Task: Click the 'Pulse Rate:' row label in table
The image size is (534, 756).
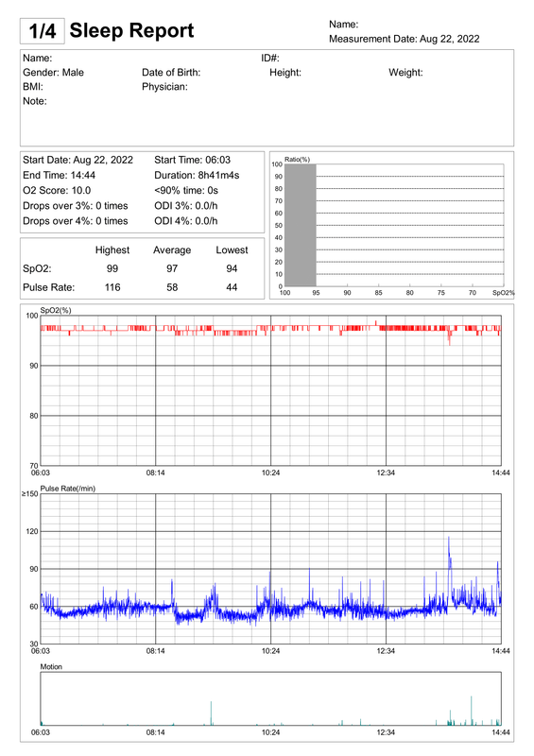Action: tap(49, 287)
